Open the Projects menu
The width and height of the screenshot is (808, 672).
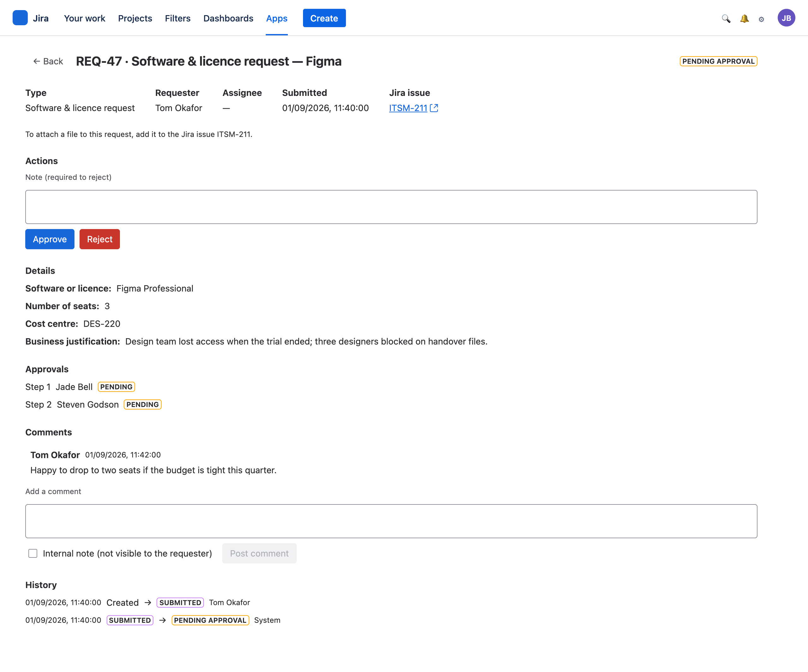[x=135, y=18]
